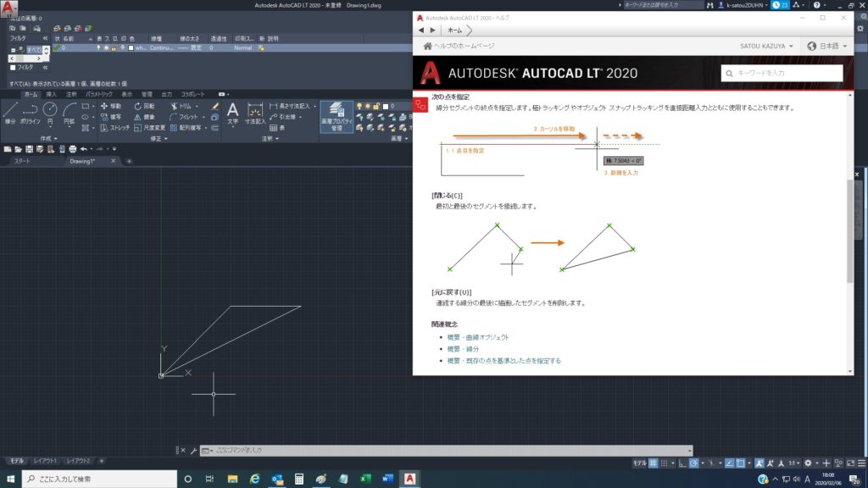Click the Undo arrow in quick access toolbar

[x=84, y=149]
